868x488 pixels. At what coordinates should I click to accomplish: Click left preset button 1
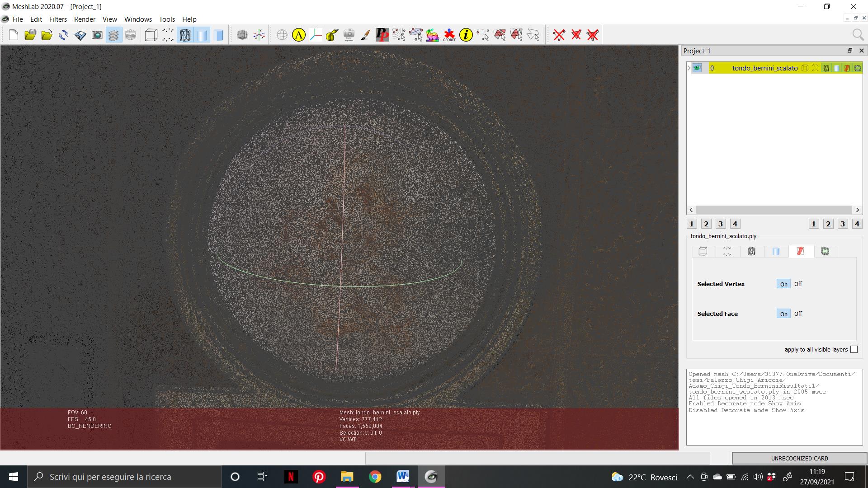click(692, 224)
